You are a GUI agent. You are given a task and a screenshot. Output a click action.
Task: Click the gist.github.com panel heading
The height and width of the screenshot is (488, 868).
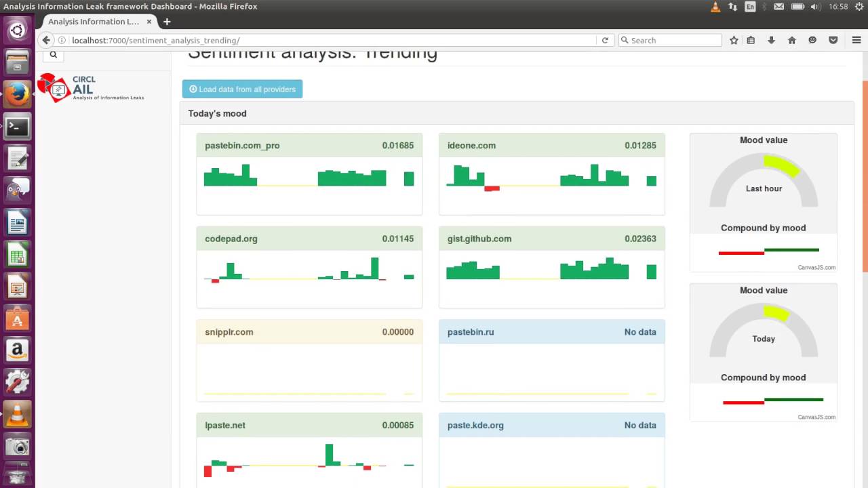[552, 239]
